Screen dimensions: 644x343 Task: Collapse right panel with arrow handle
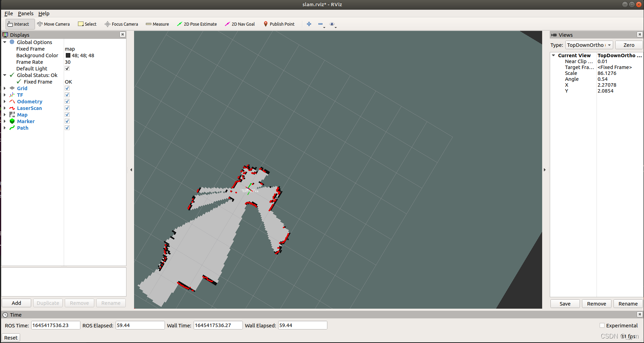(545, 170)
